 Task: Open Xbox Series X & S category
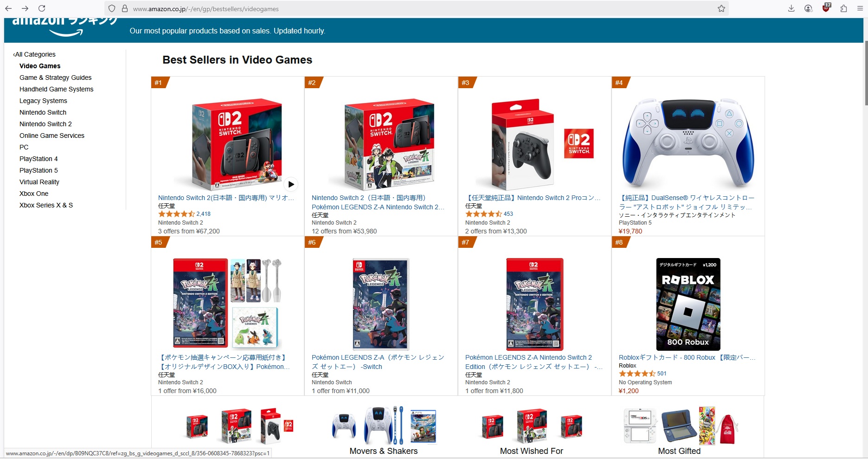(x=46, y=205)
